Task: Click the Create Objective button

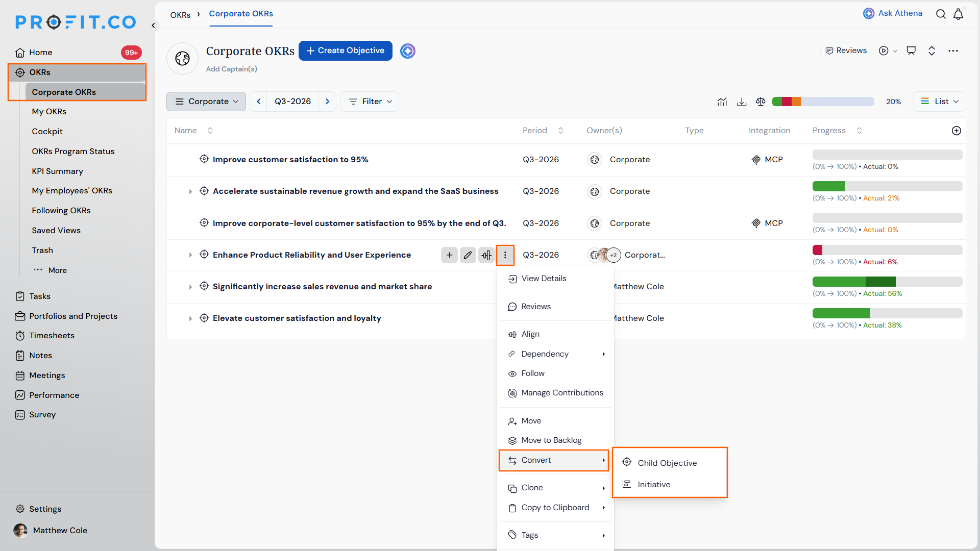Action: coord(346,51)
